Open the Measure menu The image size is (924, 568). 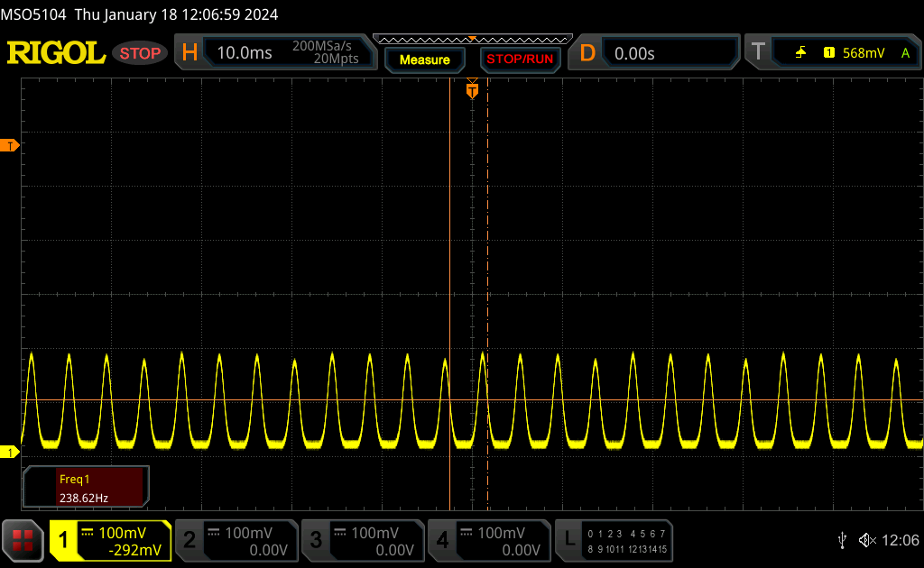[x=424, y=60]
